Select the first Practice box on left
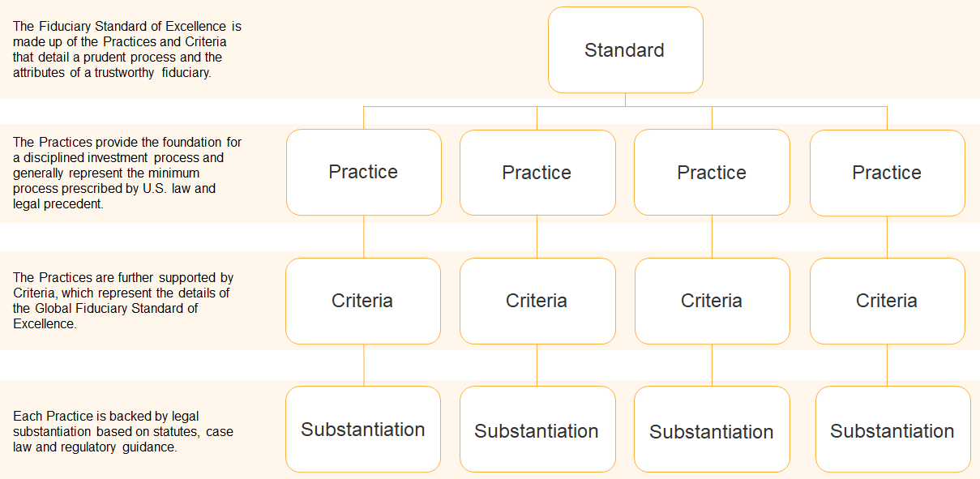Viewport: 980px width, 479px height. tap(363, 172)
